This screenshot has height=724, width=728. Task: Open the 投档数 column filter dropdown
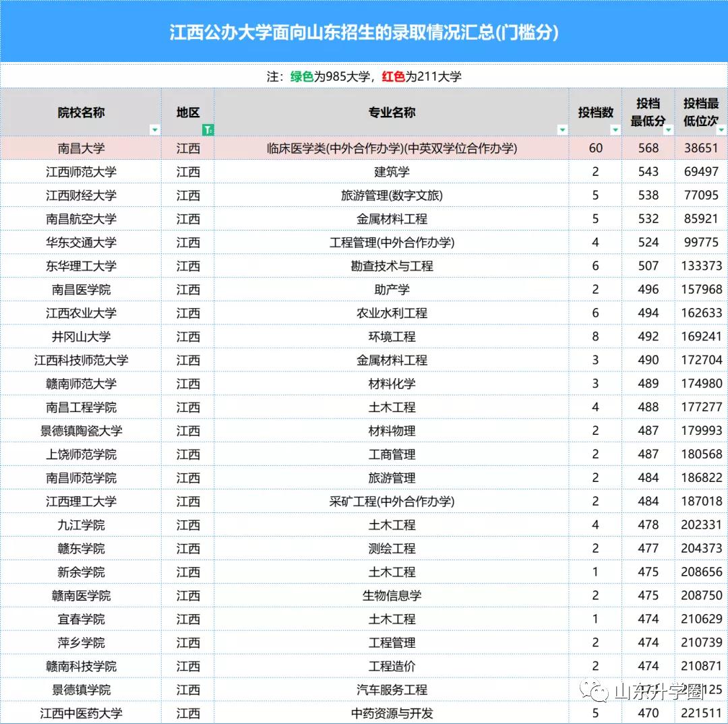(x=615, y=129)
